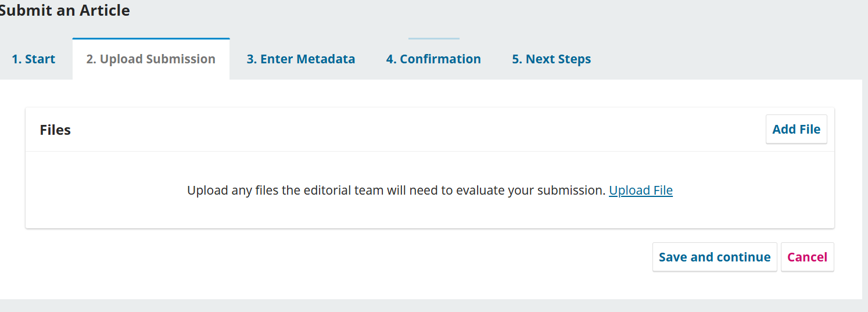Open the 3. Enter Metadata tab
868x312 pixels.
pos(300,59)
